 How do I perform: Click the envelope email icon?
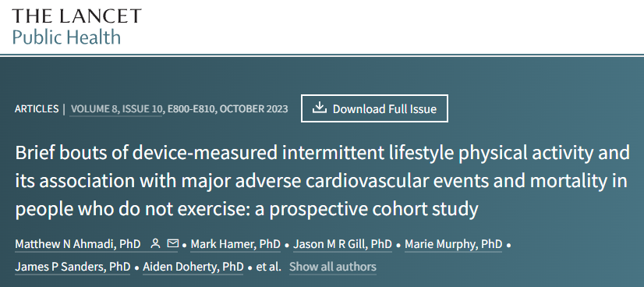pos(173,244)
